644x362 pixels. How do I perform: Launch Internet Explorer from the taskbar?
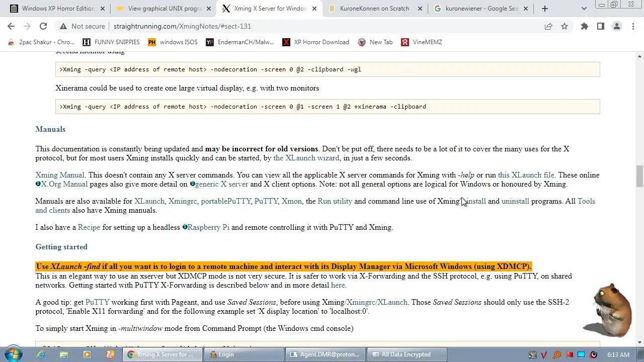[41, 354]
